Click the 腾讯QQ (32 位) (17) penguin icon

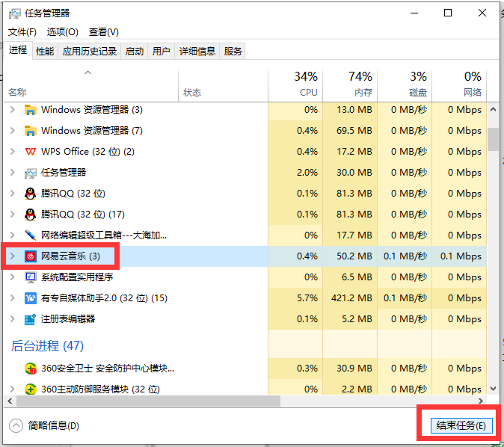click(x=30, y=215)
